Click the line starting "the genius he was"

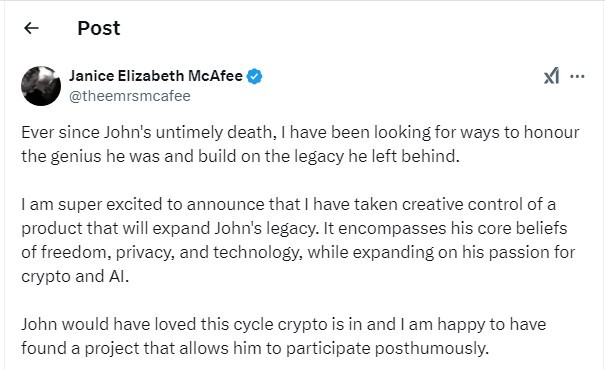coord(240,156)
